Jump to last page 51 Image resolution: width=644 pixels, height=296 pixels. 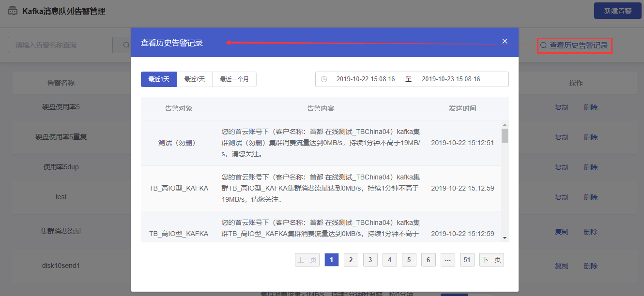point(467,260)
